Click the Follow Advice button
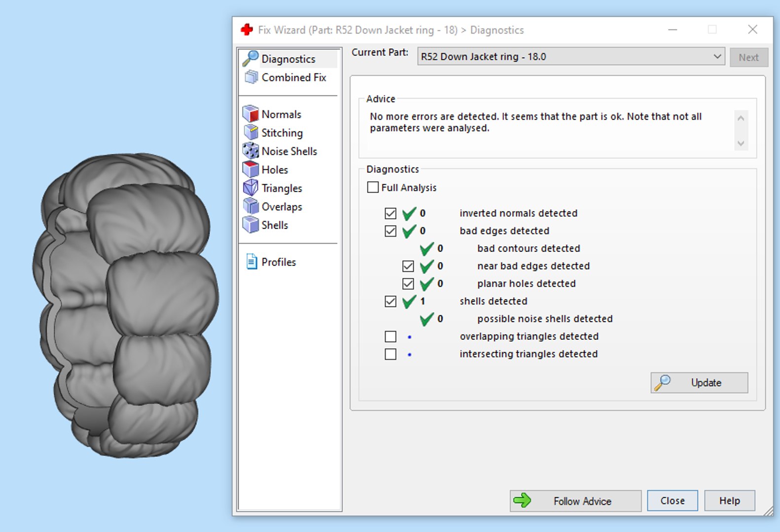Viewport: 780px width, 532px height. (x=575, y=501)
